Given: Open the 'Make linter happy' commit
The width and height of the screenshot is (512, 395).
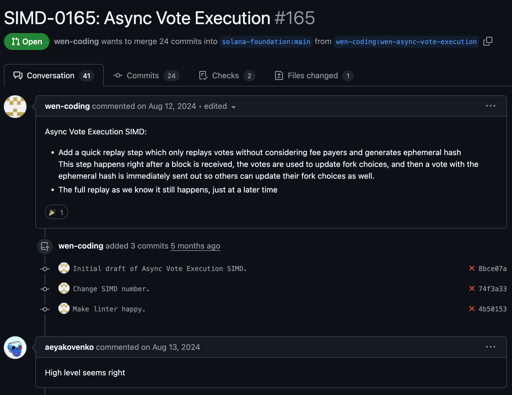Looking at the screenshot, I should click(109, 309).
